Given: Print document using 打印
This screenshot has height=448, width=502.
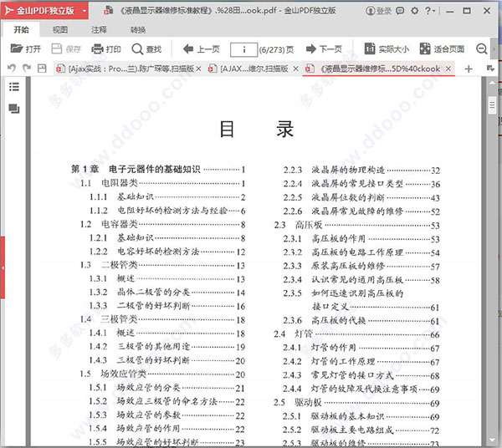Looking at the screenshot, I should coord(106,49).
